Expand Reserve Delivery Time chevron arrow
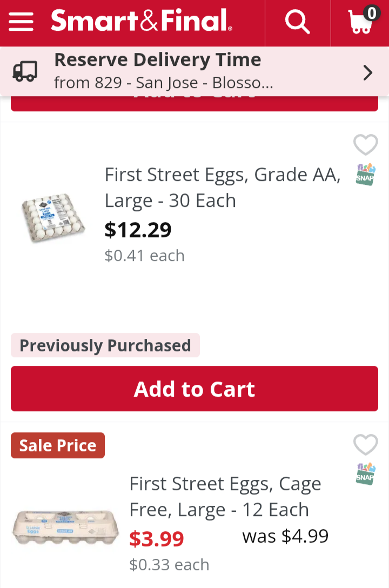 click(368, 73)
